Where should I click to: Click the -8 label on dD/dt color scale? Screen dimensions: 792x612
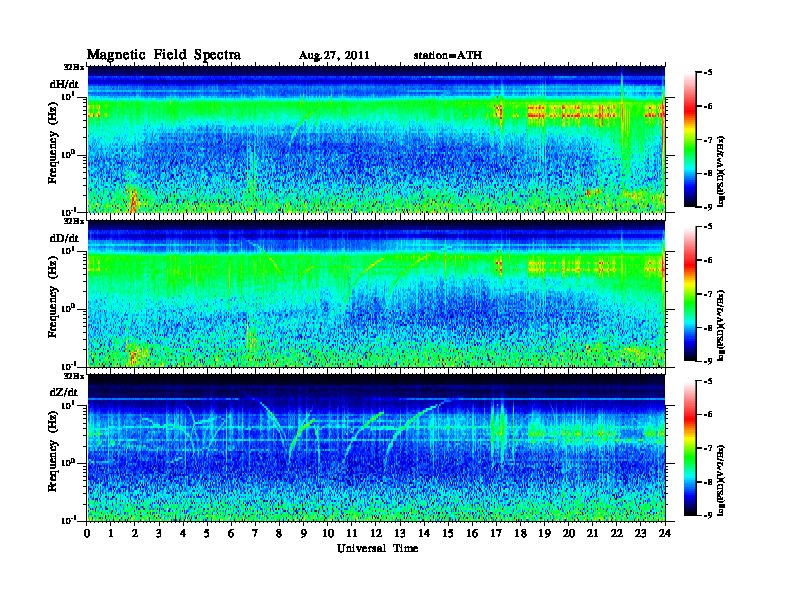click(x=708, y=327)
